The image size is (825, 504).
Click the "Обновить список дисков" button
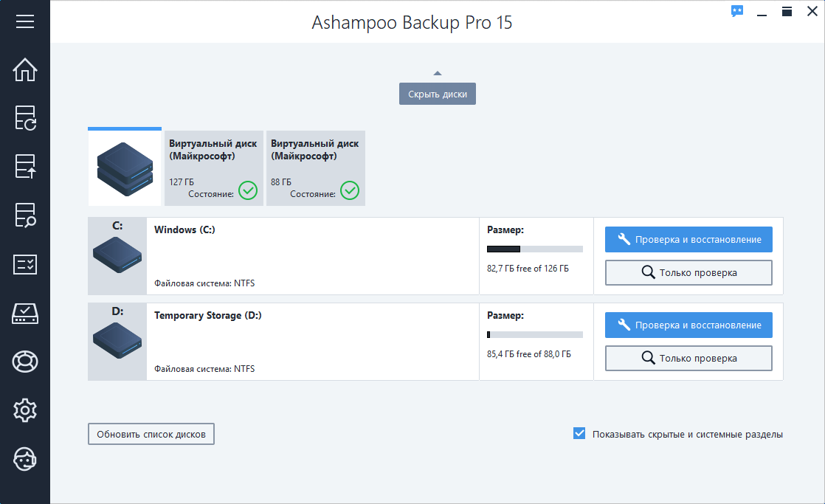[x=151, y=434]
